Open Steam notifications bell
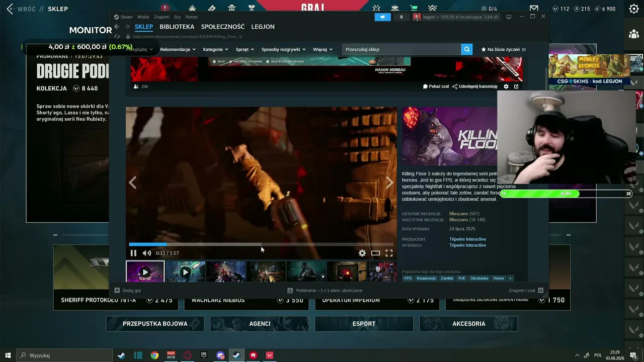The width and height of the screenshot is (644, 362). pyautogui.click(x=401, y=17)
